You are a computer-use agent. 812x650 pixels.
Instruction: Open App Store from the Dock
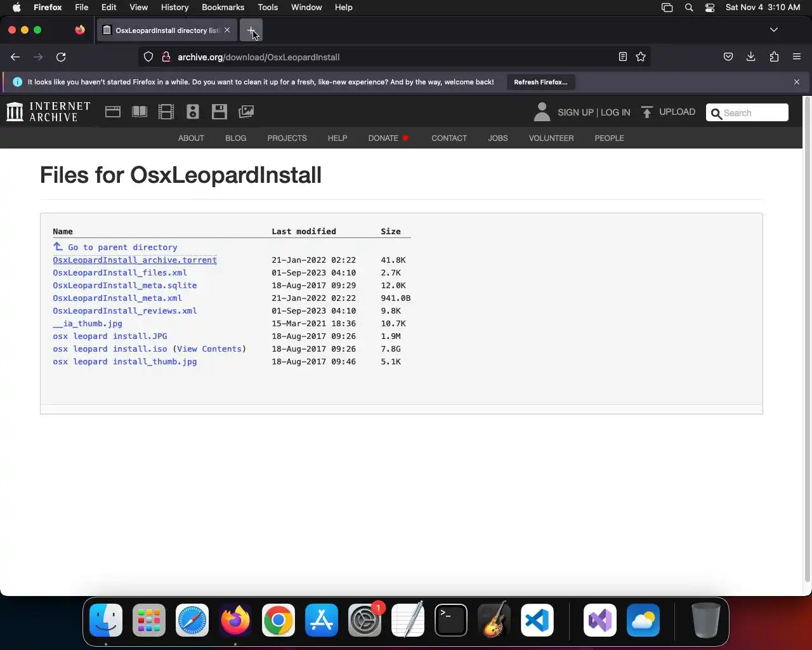pos(322,620)
